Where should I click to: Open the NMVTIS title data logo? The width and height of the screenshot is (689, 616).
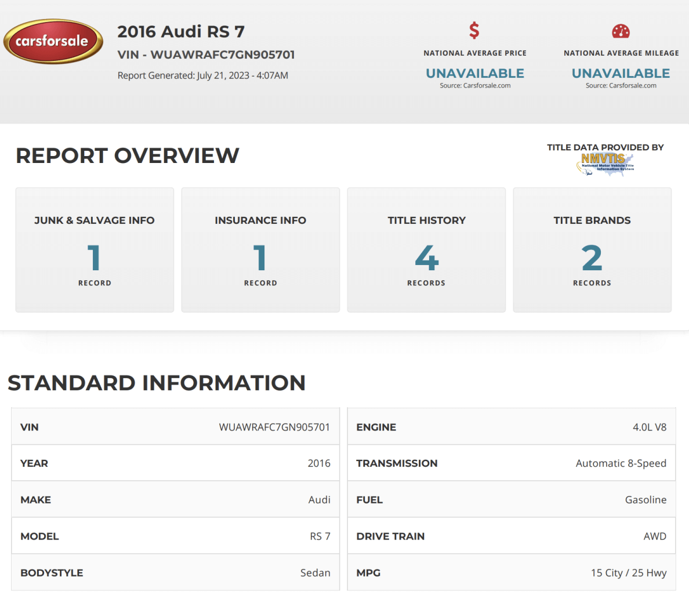(x=605, y=163)
